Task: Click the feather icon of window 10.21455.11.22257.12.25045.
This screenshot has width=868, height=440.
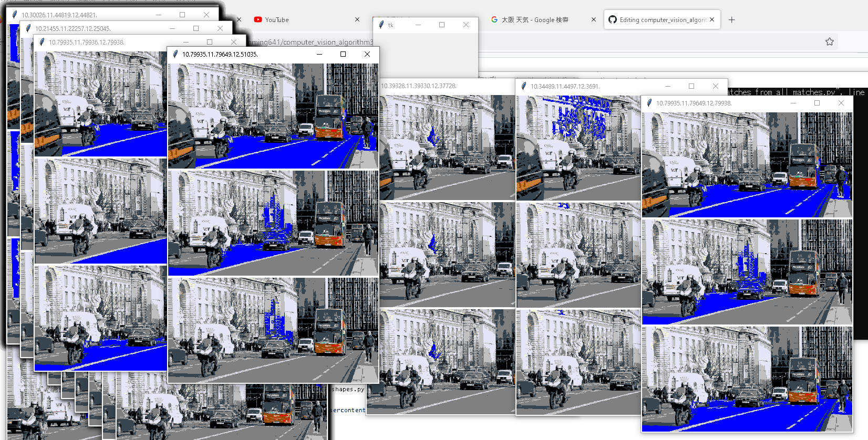Action: click(28, 28)
